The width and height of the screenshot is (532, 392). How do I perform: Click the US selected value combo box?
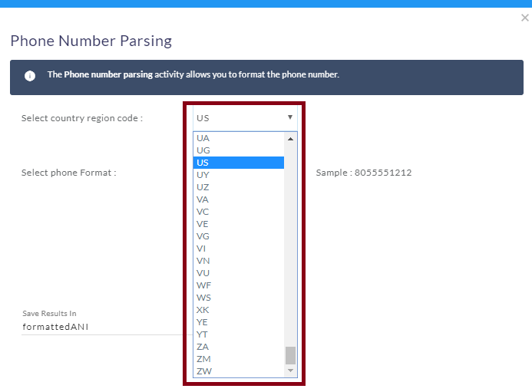point(245,118)
